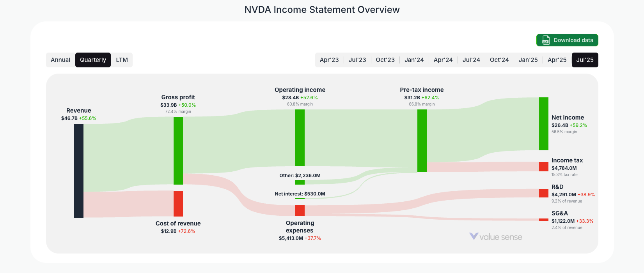Select the Jul'23 period

click(x=357, y=60)
